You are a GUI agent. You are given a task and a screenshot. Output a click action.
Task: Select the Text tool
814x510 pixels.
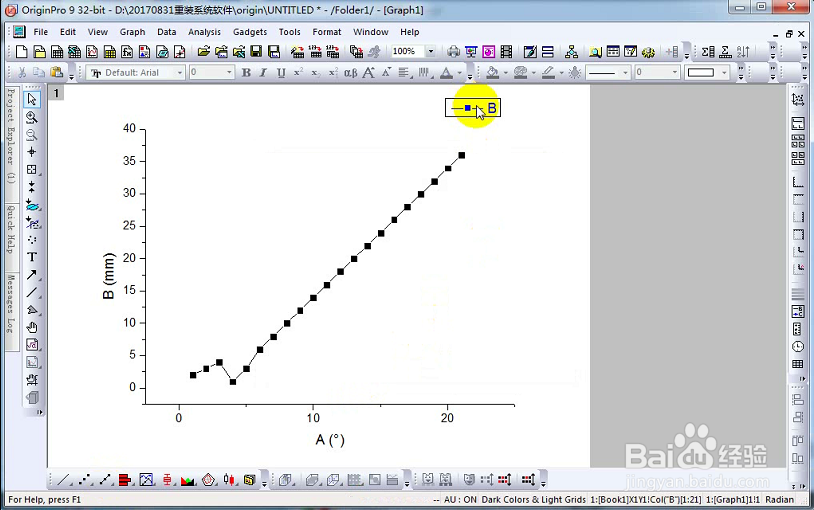point(32,257)
